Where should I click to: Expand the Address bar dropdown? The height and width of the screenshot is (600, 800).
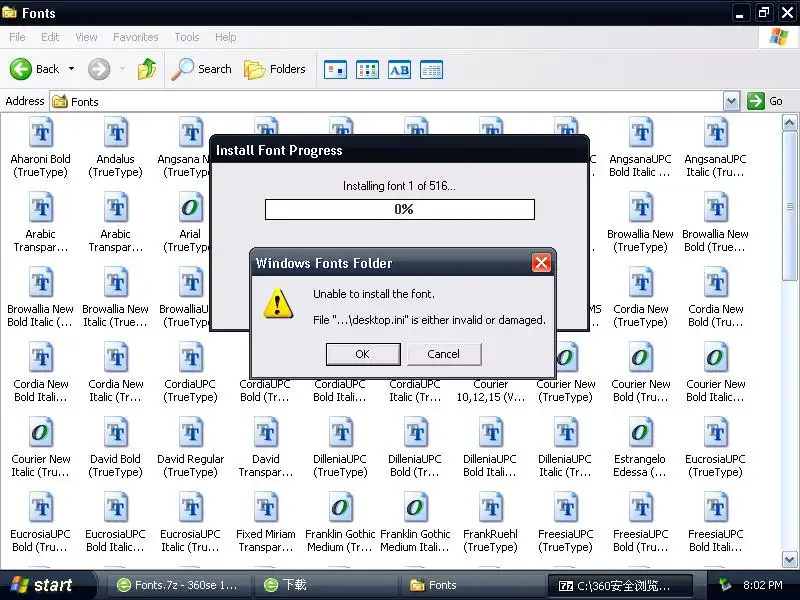(x=731, y=101)
